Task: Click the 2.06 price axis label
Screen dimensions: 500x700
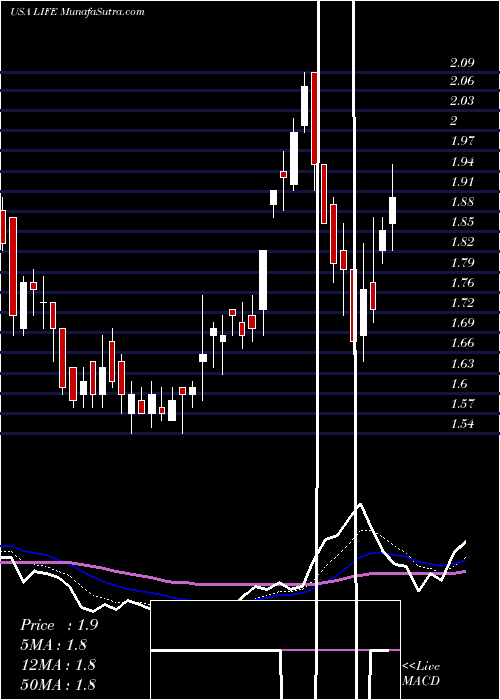Action: tap(462, 81)
